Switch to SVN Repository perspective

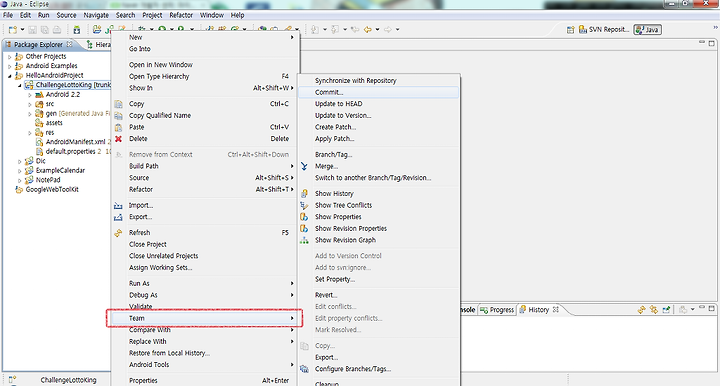pyautogui.click(x=603, y=30)
